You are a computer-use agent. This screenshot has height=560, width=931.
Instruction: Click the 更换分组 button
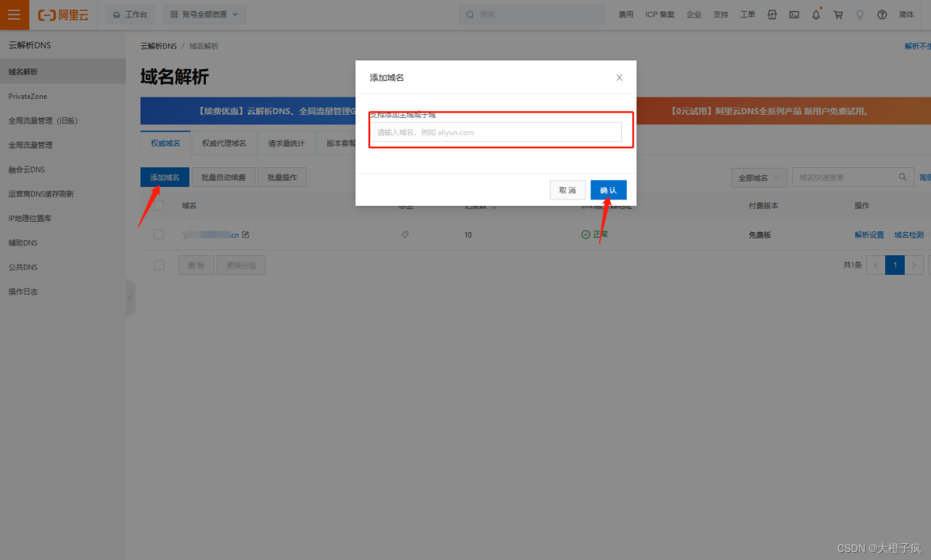241,265
